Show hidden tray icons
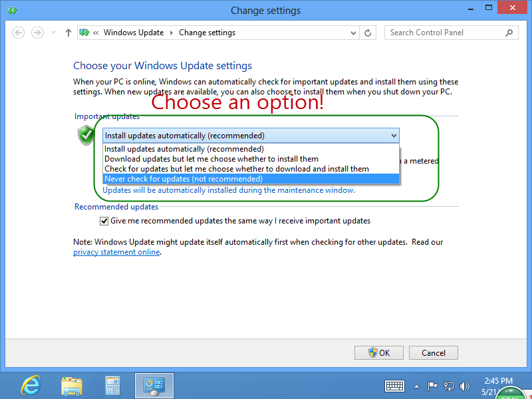This screenshot has height=399, width=532. [416, 386]
